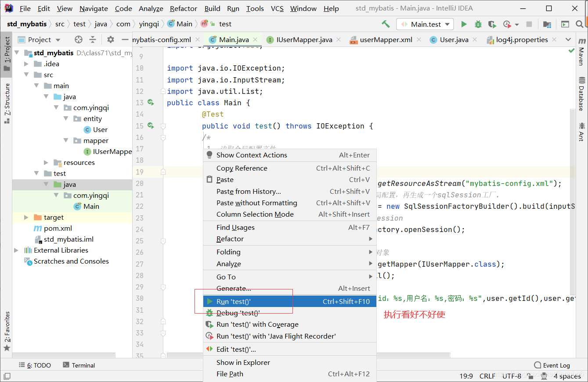Click fold toggle at line 15
Image resolution: width=588 pixels, height=382 pixels.
click(163, 126)
